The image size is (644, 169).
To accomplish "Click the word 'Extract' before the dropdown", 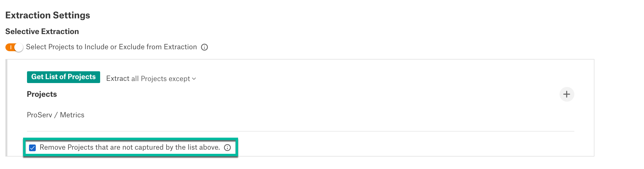I will click(x=118, y=78).
